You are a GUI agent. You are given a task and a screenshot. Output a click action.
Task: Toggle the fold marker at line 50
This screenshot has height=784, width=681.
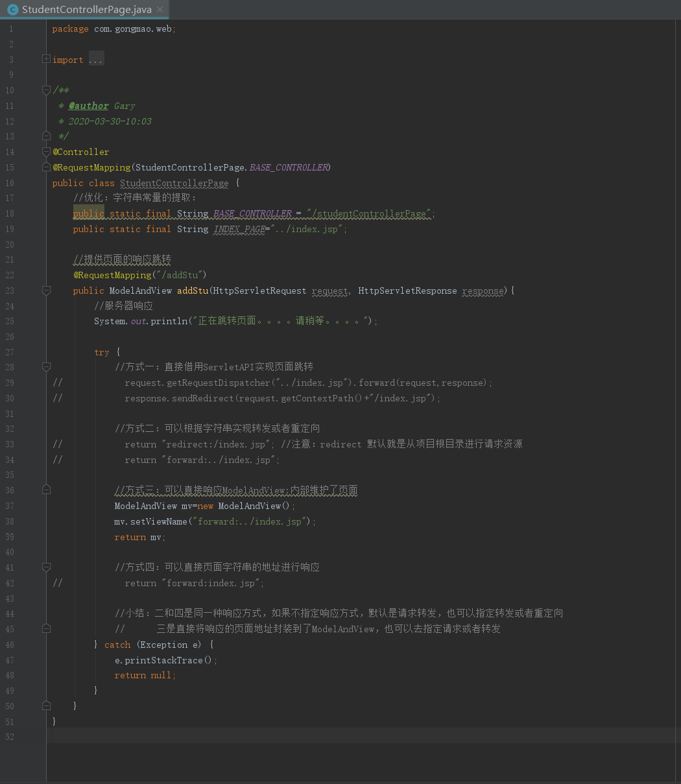45,706
